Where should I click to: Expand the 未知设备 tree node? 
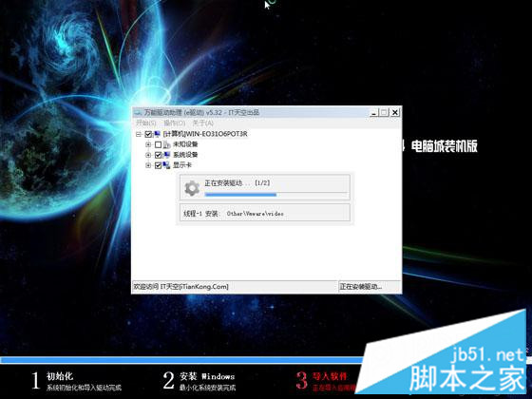click(148, 144)
